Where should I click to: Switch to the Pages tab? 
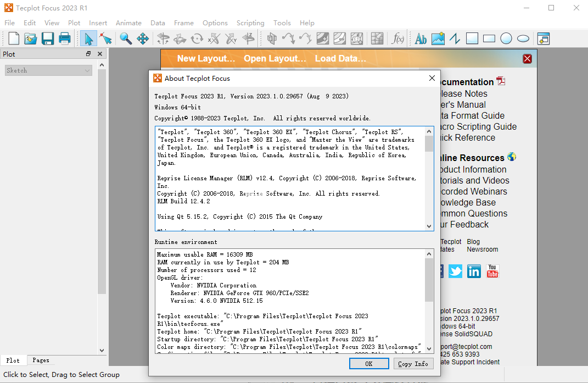pyautogui.click(x=41, y=360)
